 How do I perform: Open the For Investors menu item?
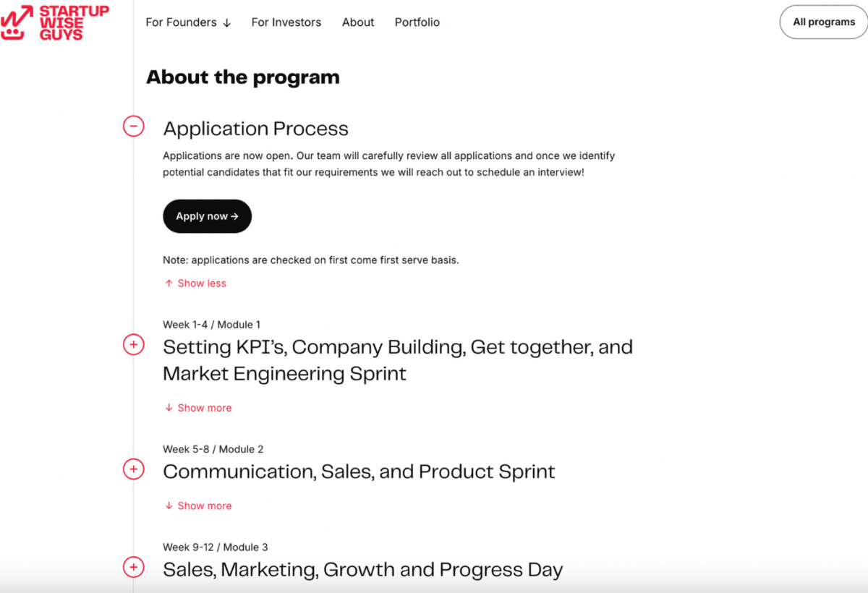click(x=286, y=22)
